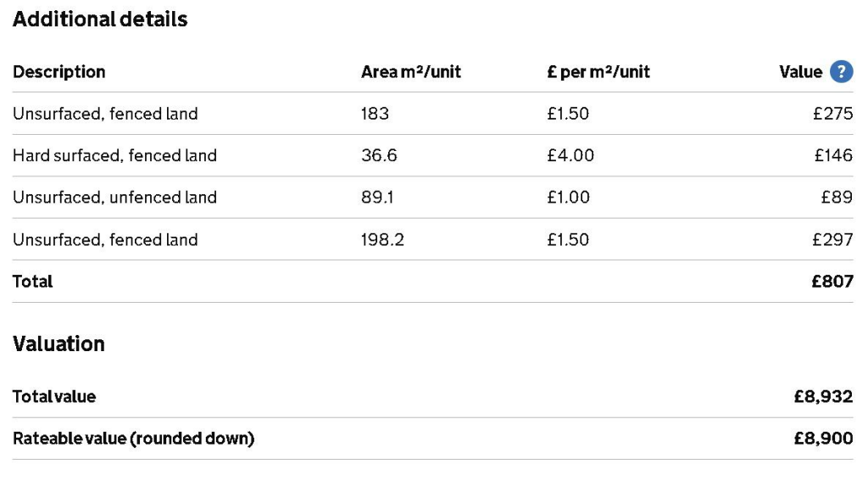Click the blue help icon beside Value
The height and width of the screenshot is (486, 868).
click(x=841, y=72)
